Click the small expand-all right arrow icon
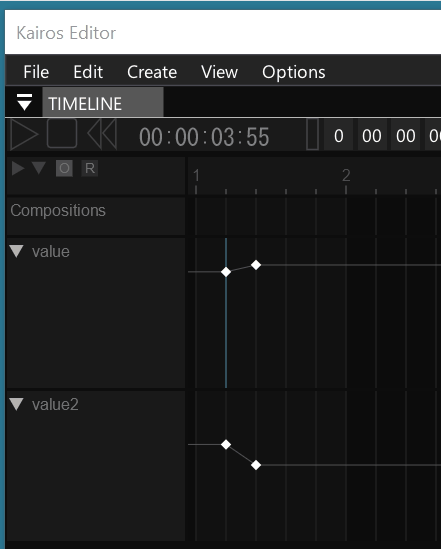Screen dimensions: 441x549 [18, 168]
